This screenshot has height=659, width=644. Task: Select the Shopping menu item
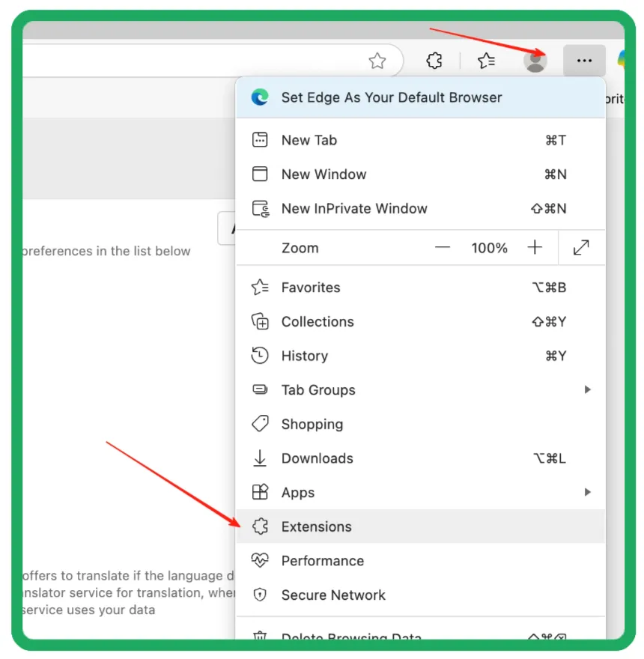click(x=312, y=425)
